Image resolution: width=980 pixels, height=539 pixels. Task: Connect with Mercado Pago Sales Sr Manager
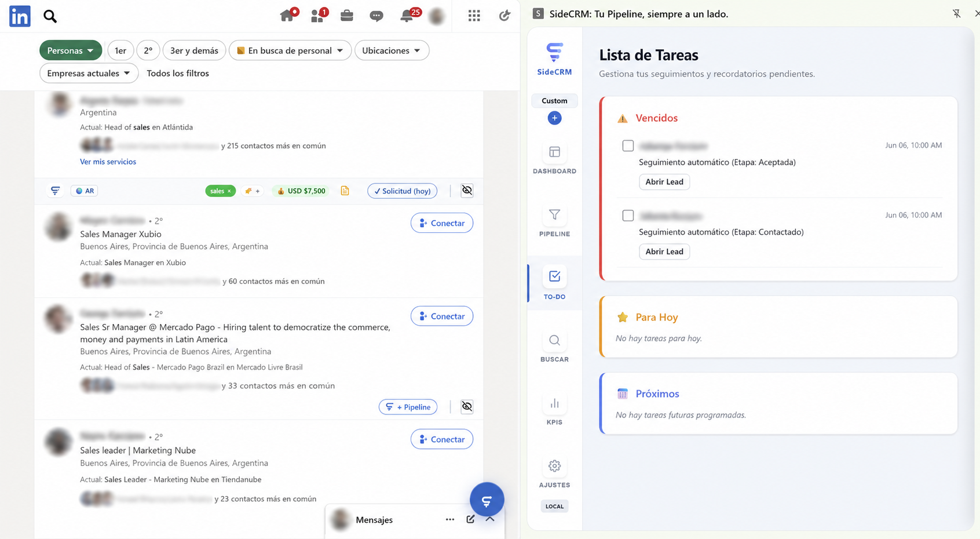pyautogui.click(x=442, y=316)
